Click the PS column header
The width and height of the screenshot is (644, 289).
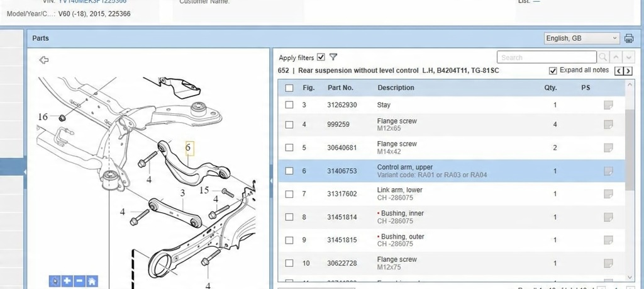coord(586,88)
